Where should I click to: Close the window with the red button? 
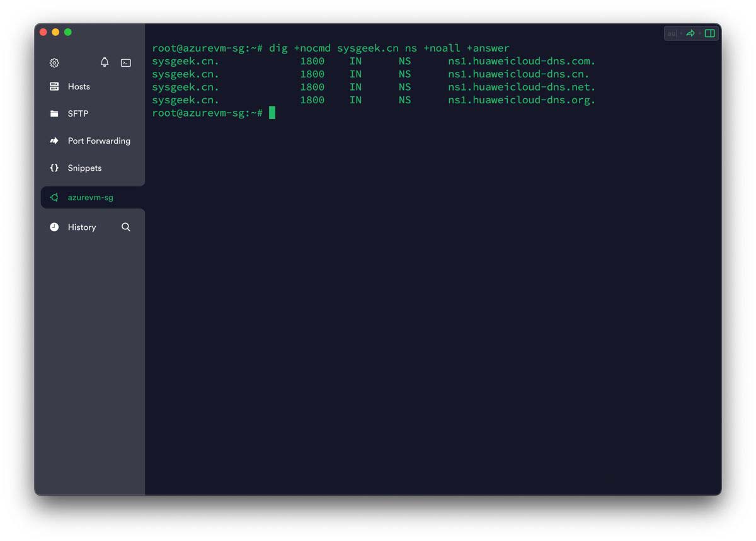[x=43, y=32]
